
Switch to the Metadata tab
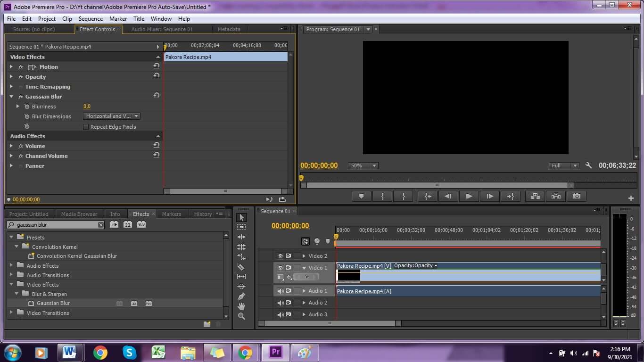point(229,29)
